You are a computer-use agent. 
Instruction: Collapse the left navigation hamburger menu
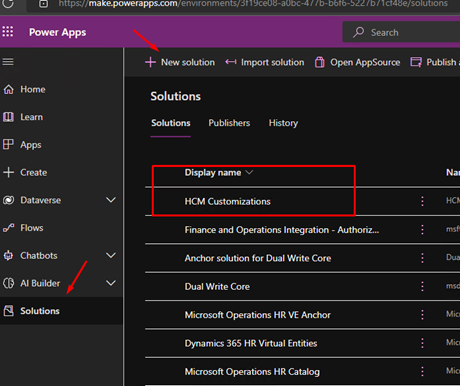tap(8, 62)
